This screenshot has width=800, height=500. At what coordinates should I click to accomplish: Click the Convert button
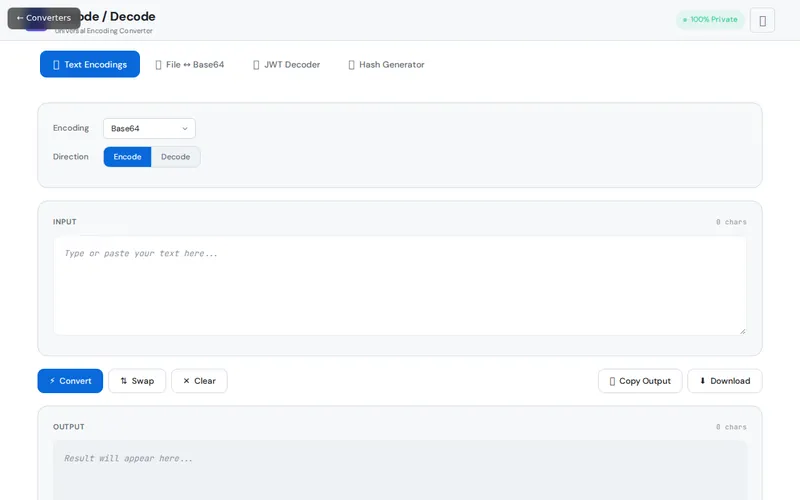coord(70,381)
